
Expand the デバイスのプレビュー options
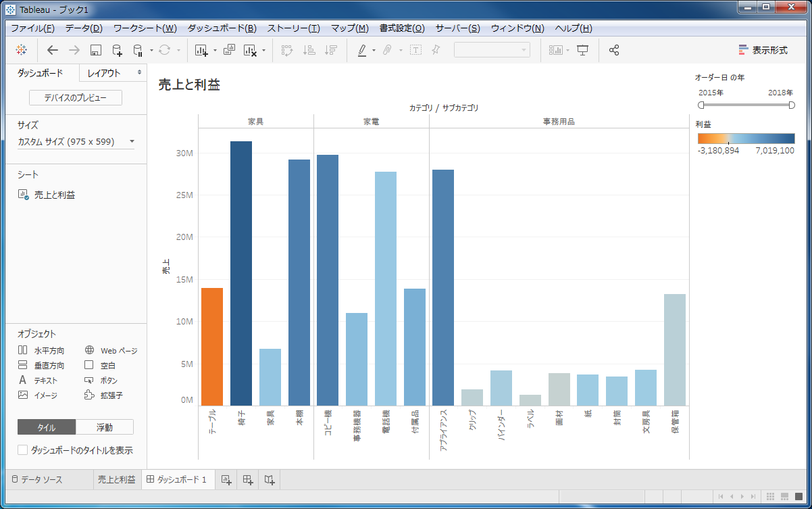point(75,97)
